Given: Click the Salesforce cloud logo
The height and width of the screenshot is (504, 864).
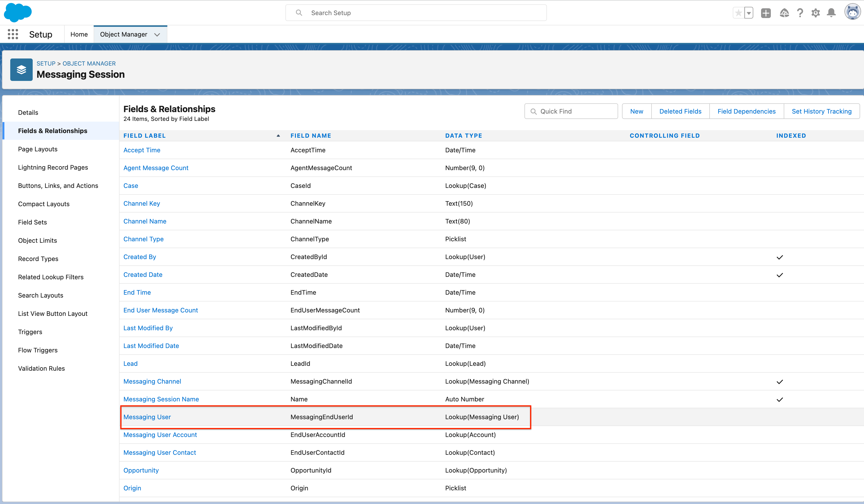Looking at the screenshot, I should [18, 13].
